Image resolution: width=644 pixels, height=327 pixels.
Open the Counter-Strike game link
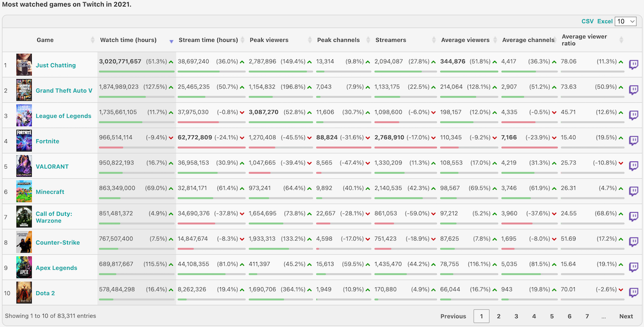(x=57, y=242)
